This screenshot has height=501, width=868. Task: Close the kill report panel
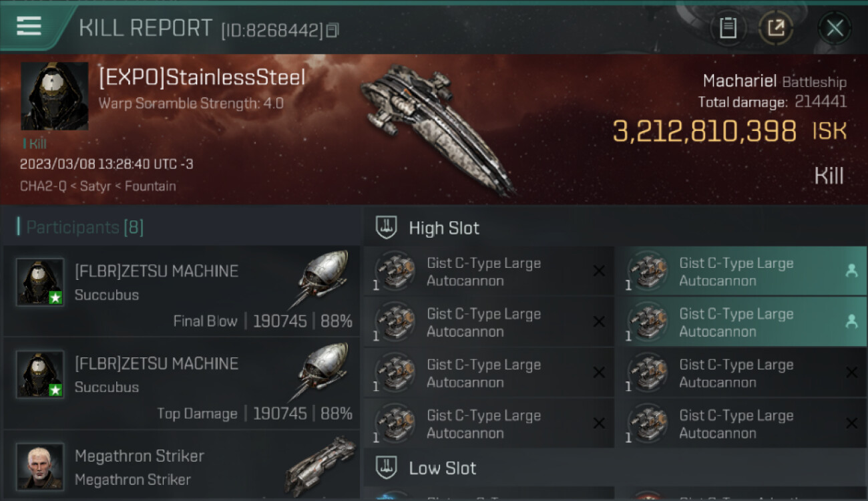[x=835, y=29]
